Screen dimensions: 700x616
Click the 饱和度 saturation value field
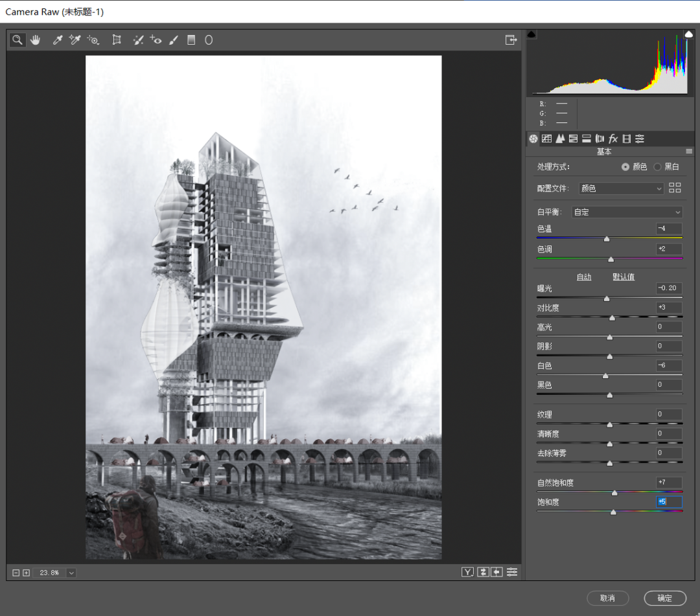pyautogui.click(x=669, y=502)
